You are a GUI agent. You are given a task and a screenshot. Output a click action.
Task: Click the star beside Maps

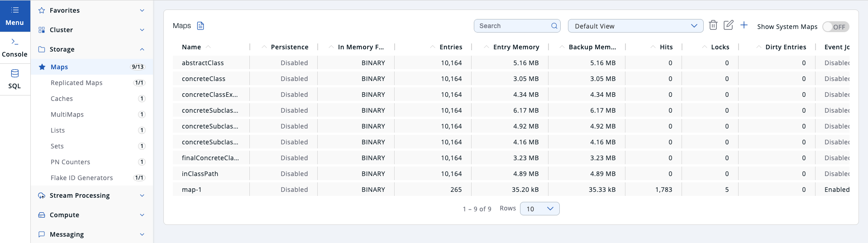point(42,67)
